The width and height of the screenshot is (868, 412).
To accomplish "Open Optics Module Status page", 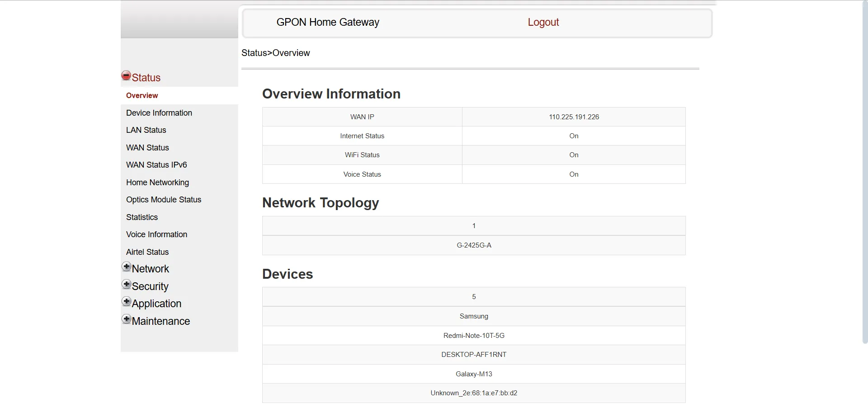I will [x=163, y=199].
